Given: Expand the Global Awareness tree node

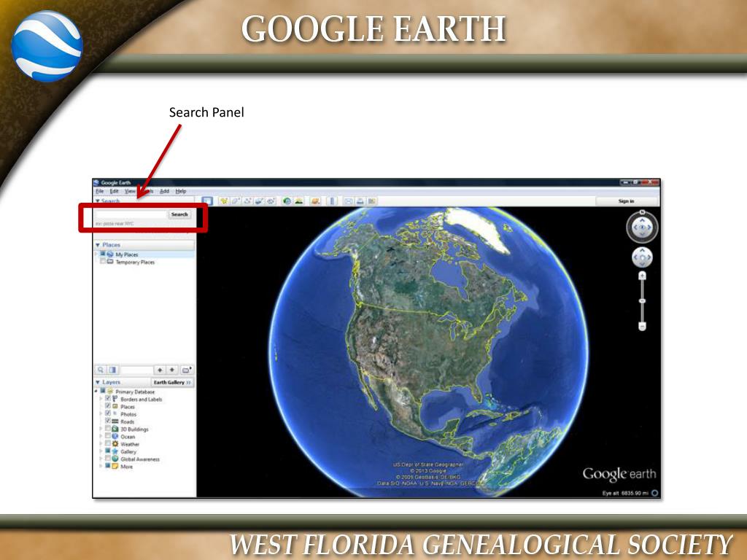Looking at the screenshot, I should [x=101, y=459].
